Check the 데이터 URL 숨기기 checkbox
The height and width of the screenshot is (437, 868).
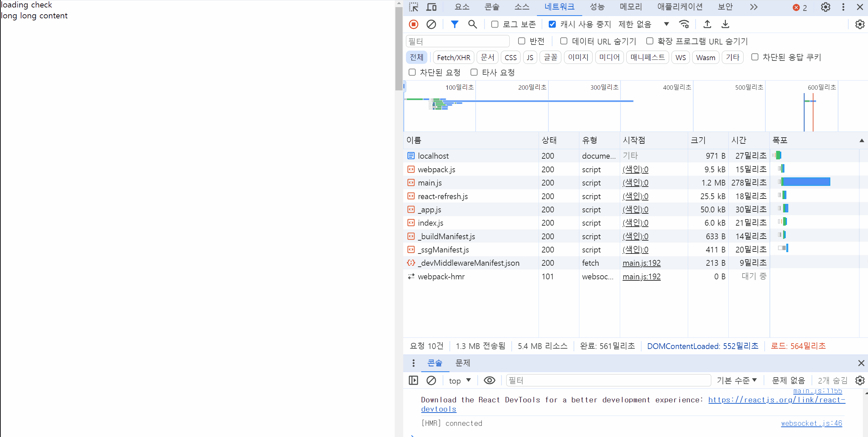click(564, 41)
